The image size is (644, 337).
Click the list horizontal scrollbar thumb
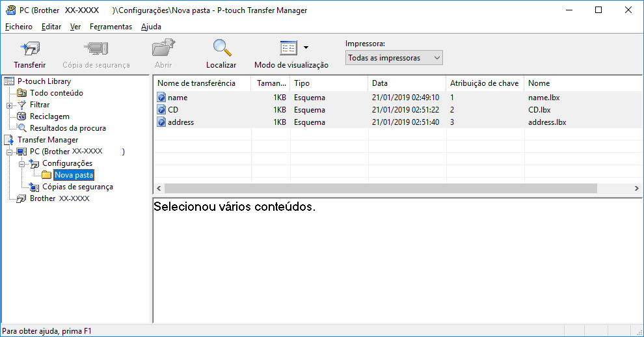(381, 188)
